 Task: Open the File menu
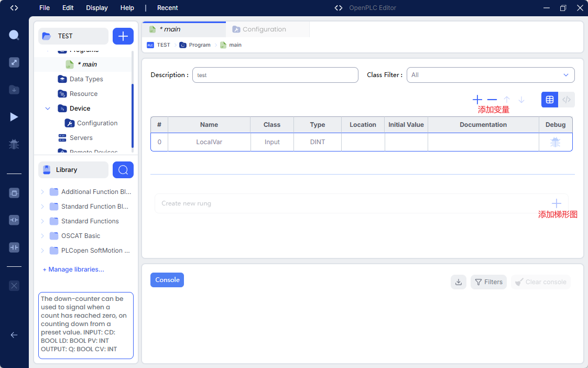(x=44, y=8)
